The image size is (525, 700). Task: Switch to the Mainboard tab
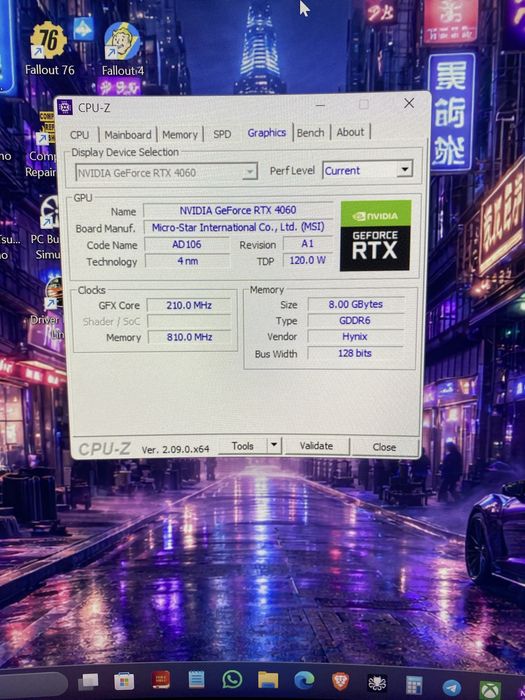point(128,134)
